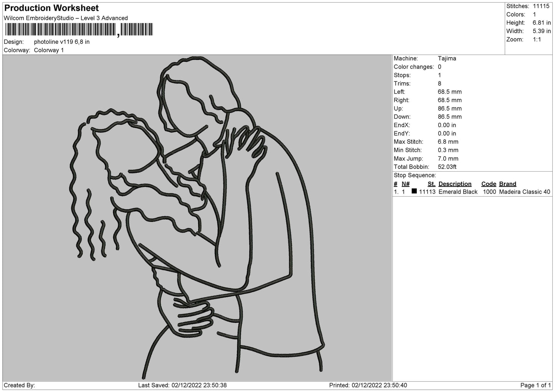
Task: Click the Description column header
Action: (455, 184)
